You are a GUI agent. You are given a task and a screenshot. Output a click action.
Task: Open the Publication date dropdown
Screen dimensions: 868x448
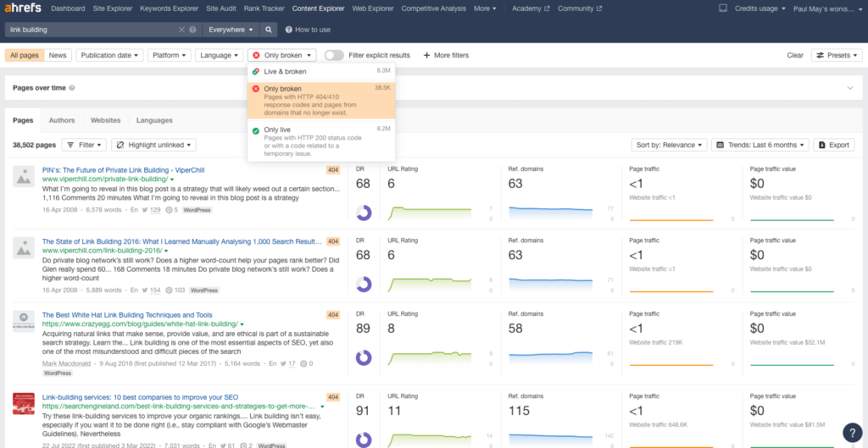point(109,55)
